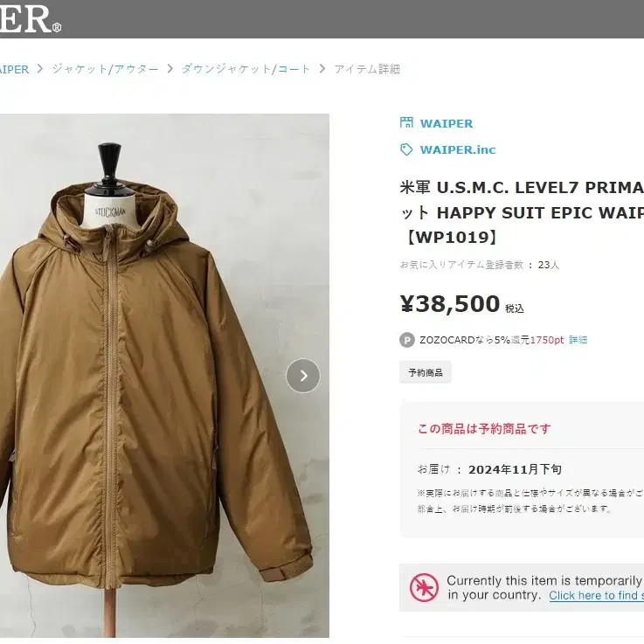Image resolution: width=644 pixels, height=644 pixels.
Task: Click the no-shipping airplane prohibition icon
Action: point(424,588)
